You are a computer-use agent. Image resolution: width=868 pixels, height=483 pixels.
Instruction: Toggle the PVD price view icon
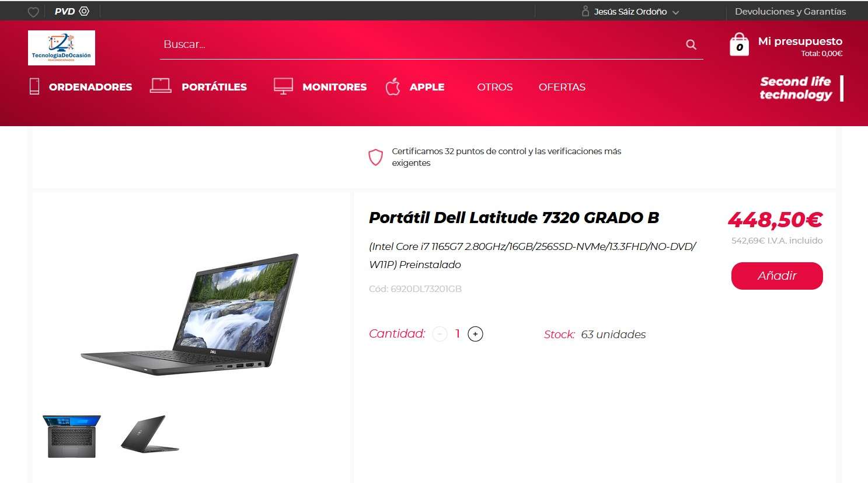(x=84, y=11)
